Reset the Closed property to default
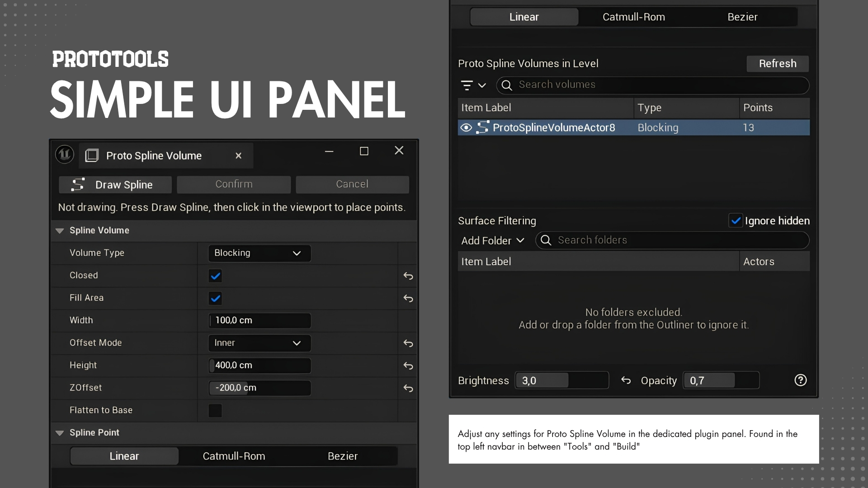 pos(408,276)
